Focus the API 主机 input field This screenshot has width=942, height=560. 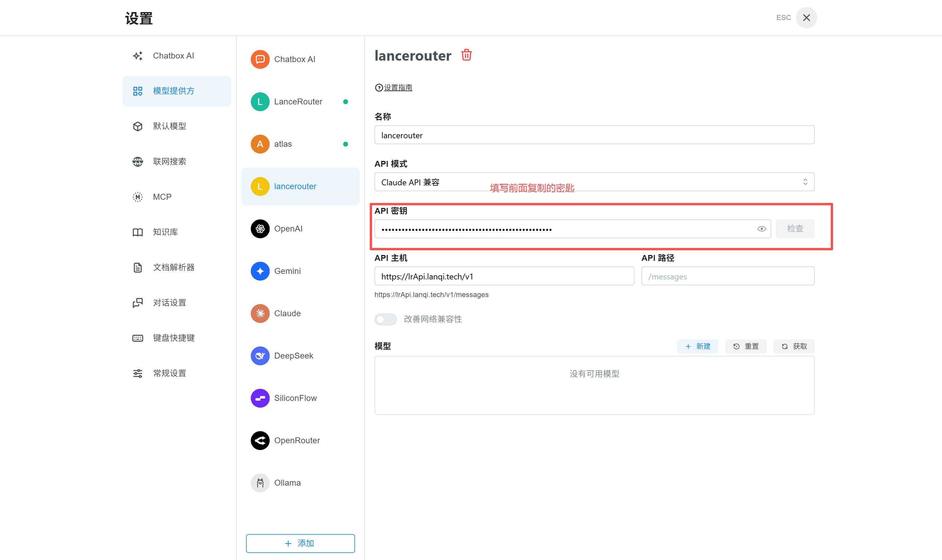tap(504, 276)
